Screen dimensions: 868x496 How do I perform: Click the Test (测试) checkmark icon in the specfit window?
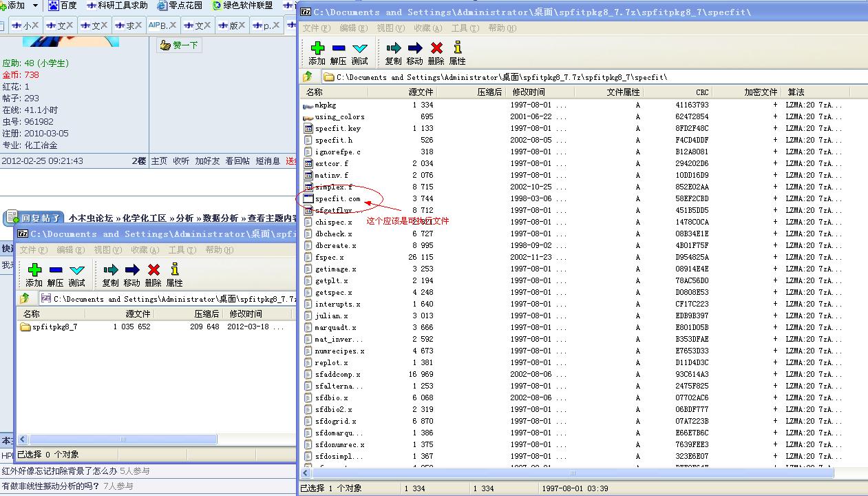click(x=359, y=48)
